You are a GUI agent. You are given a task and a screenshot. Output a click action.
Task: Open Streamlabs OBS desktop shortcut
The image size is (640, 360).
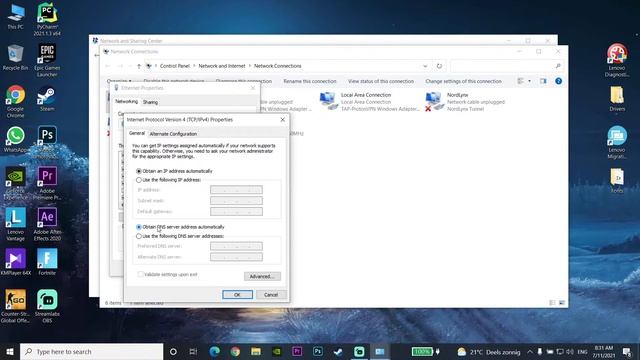point(47,306)
